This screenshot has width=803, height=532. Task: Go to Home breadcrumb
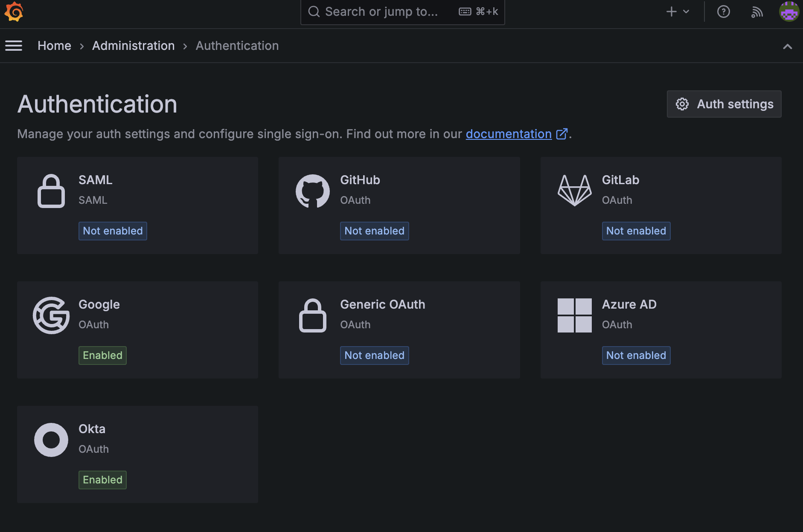pos(54,46)
